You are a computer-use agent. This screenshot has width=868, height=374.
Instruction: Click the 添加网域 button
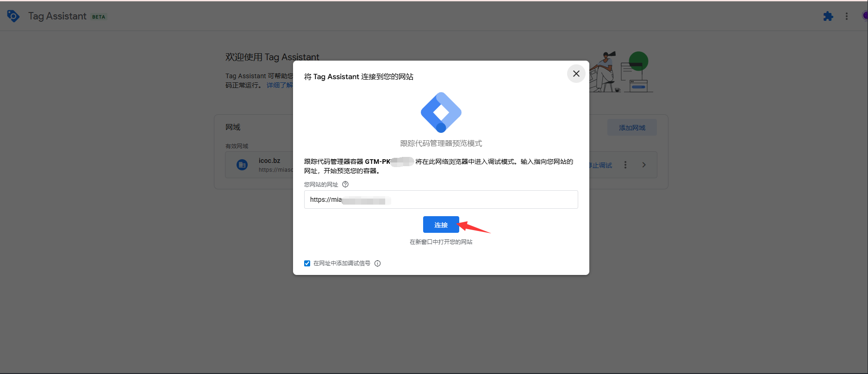coord(632,128)
